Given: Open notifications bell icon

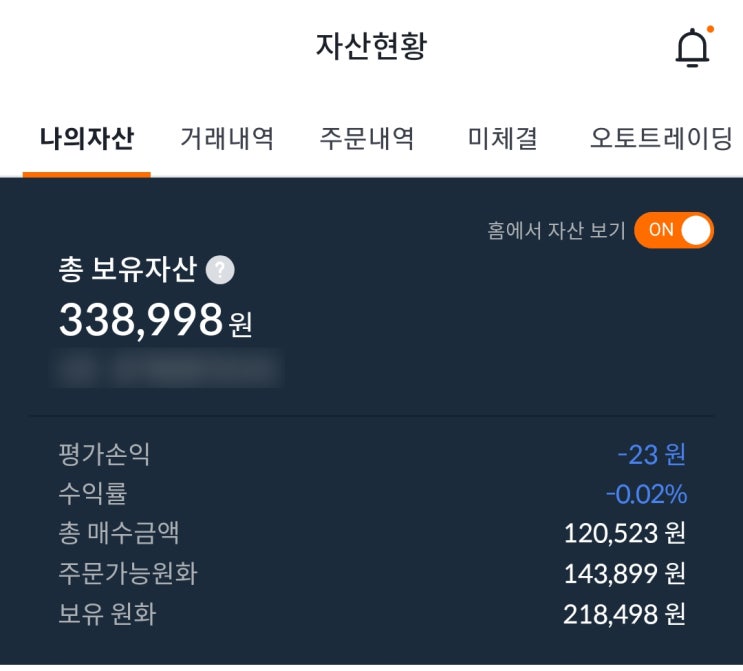Looking at the screenshot, I should (x=692, y=48).
